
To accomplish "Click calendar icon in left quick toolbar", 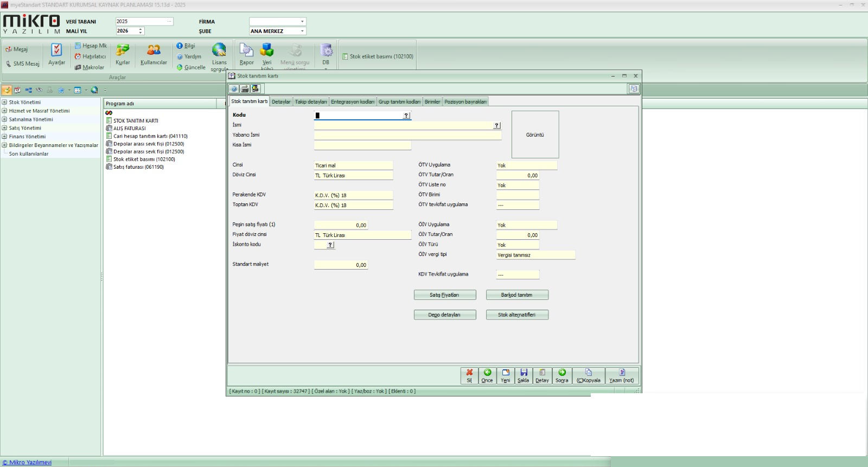I will point(17,90).
